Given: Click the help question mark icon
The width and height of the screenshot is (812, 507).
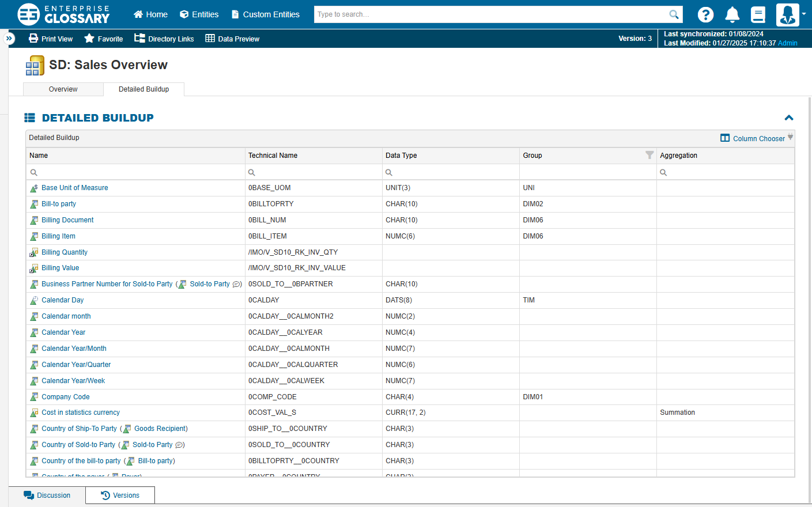Looking at the screenshot, I should pyautogui.click(x=705, y=14).
